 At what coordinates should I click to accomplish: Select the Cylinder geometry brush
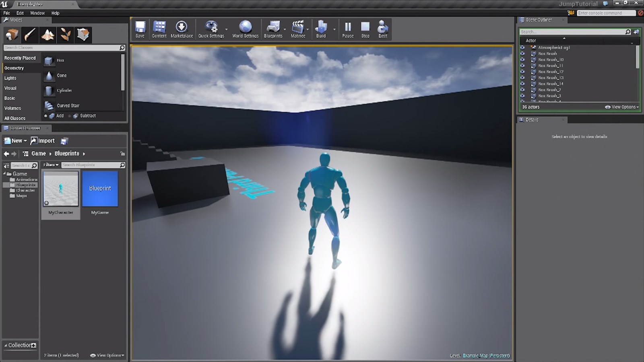click(x=82, y=90)
